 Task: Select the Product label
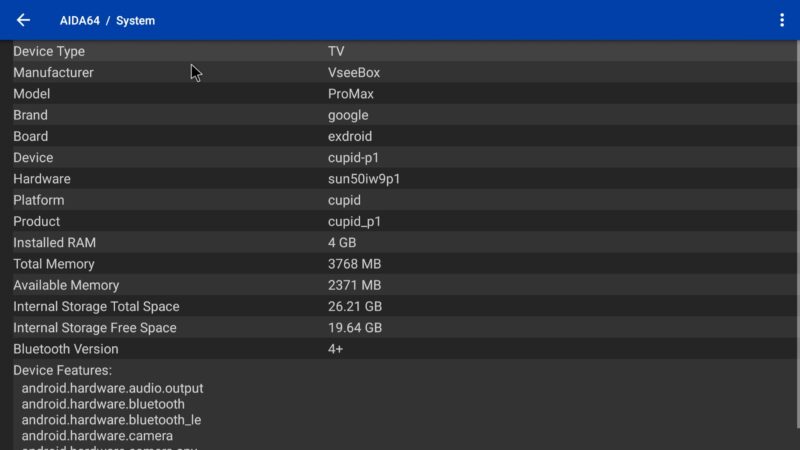(37, 221)
